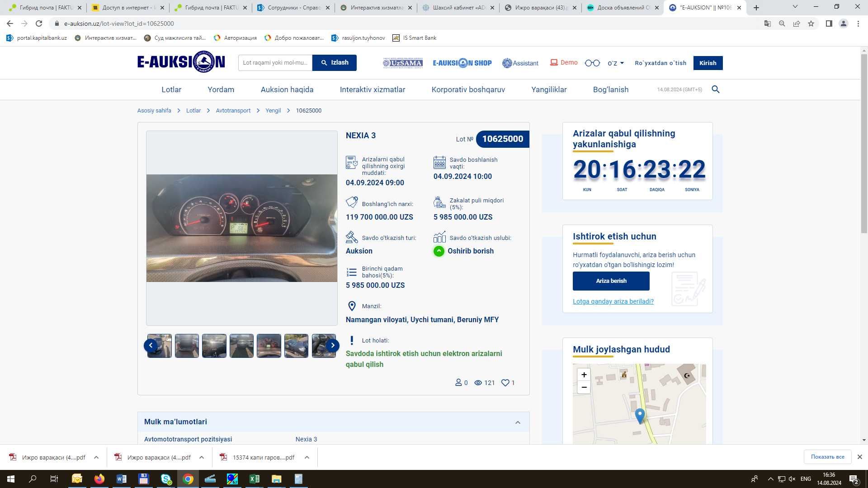The width and height of the screenshot is (868, 488).
Task: Reload the page
Action: [39, 23]
